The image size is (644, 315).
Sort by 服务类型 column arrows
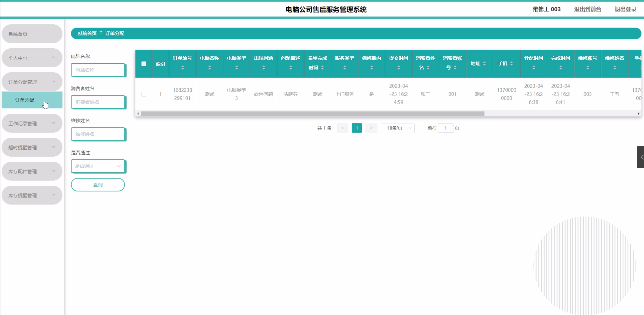pyautogui.click(x=345, y=68)
